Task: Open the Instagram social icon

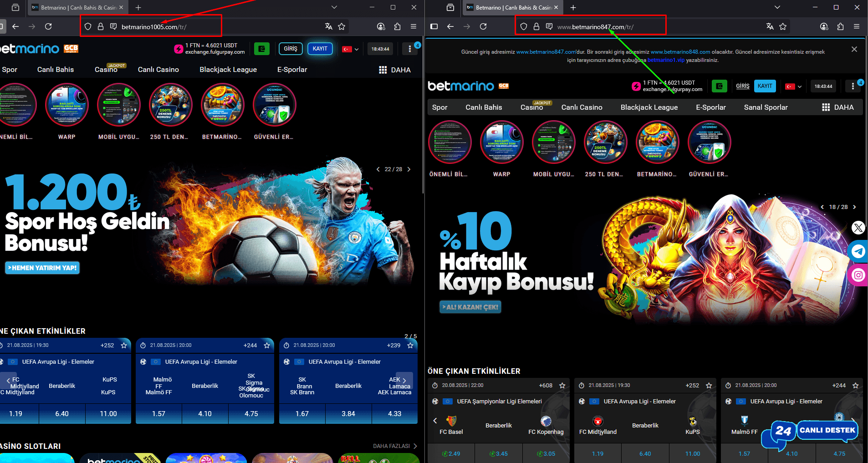Action: pyautogui.click(x=858, y=275)
